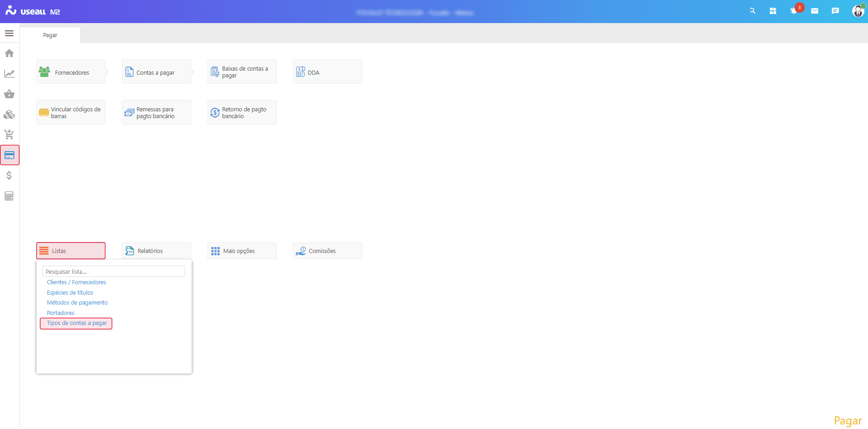Open Métodos de pagamento list
868x429 pixels.
pos(77,303)
